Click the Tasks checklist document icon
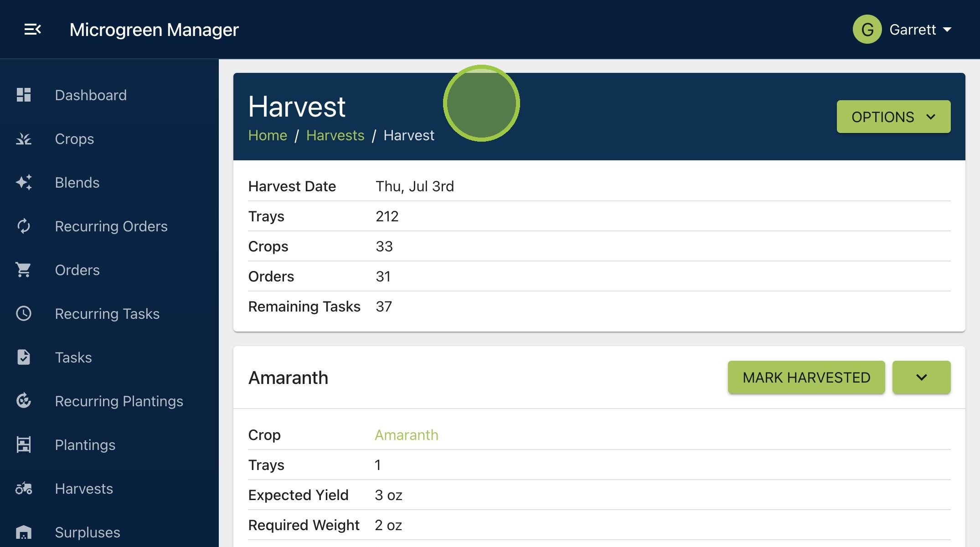 click(24, 357)
